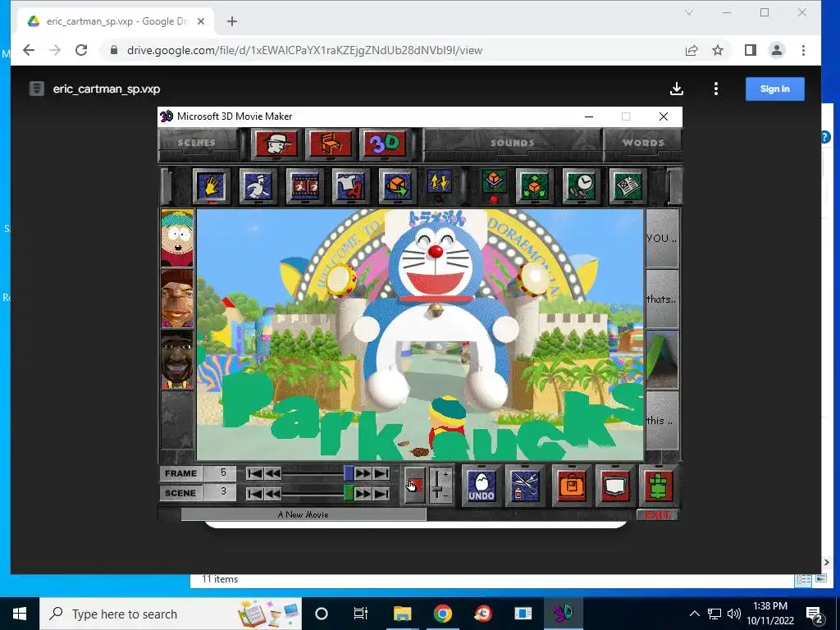Click the green scene slider handle

coord(348,493)
